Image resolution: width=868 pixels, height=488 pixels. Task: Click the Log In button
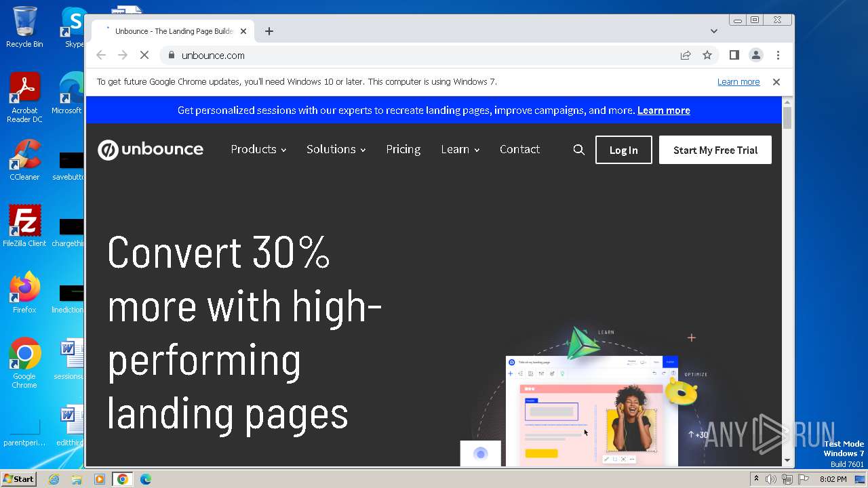(x=624, y=150)
